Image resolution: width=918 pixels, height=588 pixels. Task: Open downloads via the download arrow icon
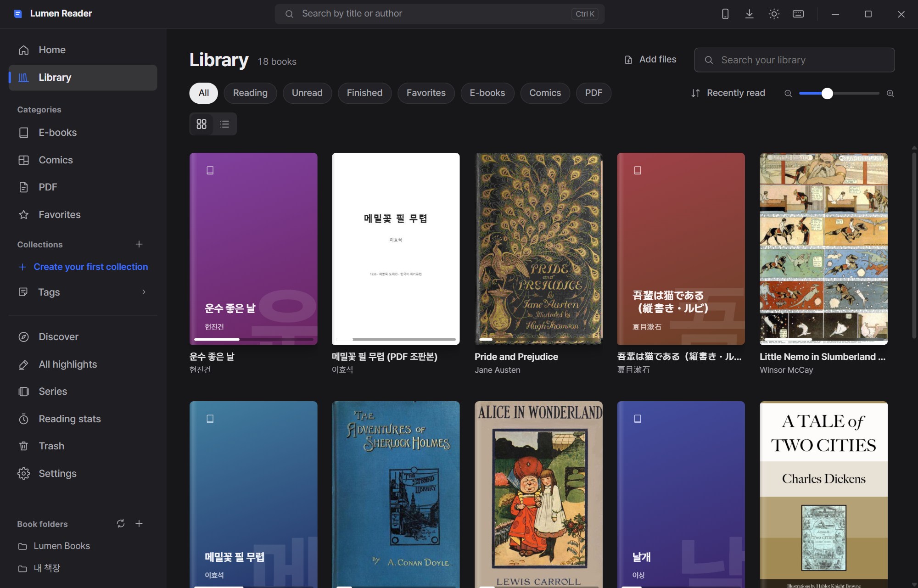point(750,14)
